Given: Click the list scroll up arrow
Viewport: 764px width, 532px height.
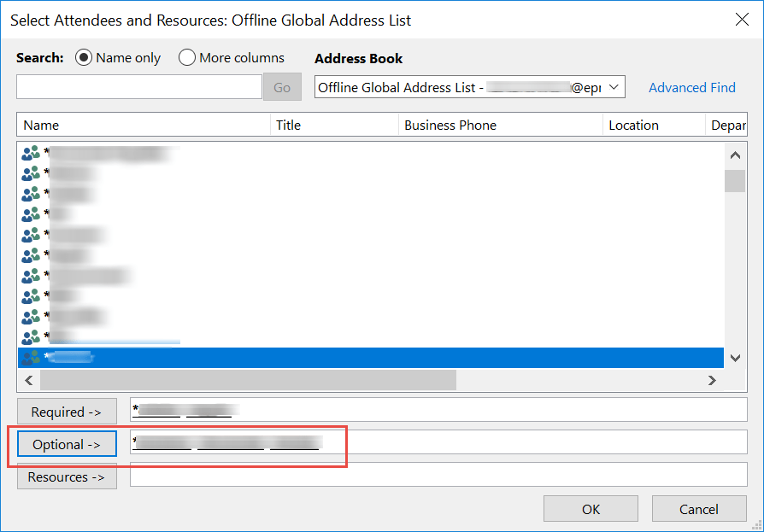Looking at the screenshot, I should pos(735,155).
